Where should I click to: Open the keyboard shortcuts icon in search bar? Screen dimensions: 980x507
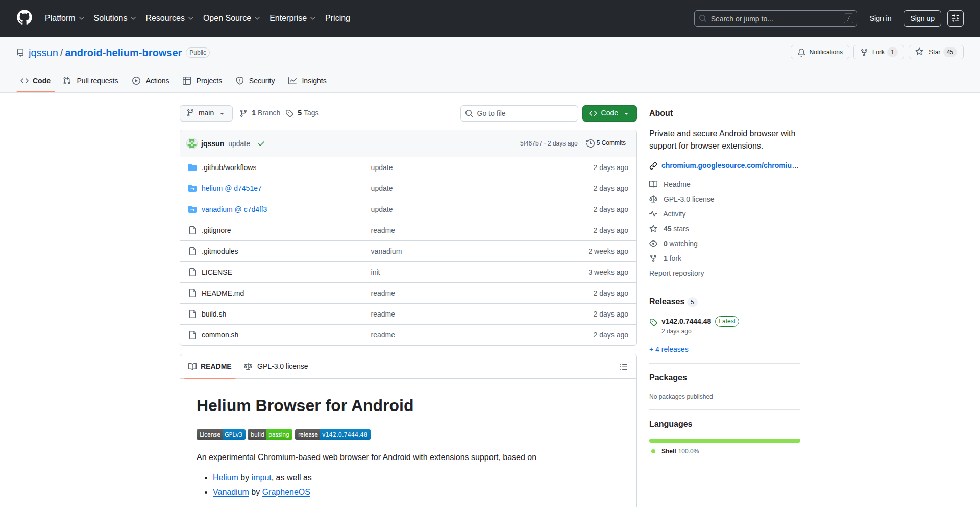(848, 18)
